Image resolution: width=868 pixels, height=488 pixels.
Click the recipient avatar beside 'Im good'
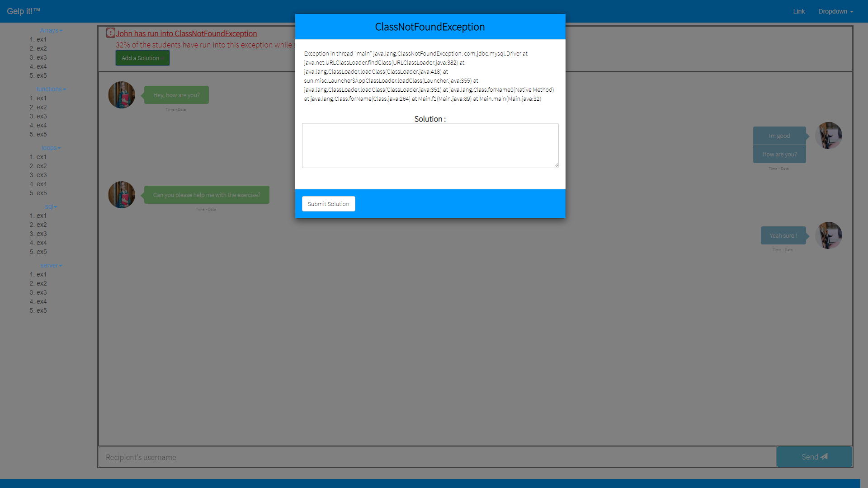point(828,136)
